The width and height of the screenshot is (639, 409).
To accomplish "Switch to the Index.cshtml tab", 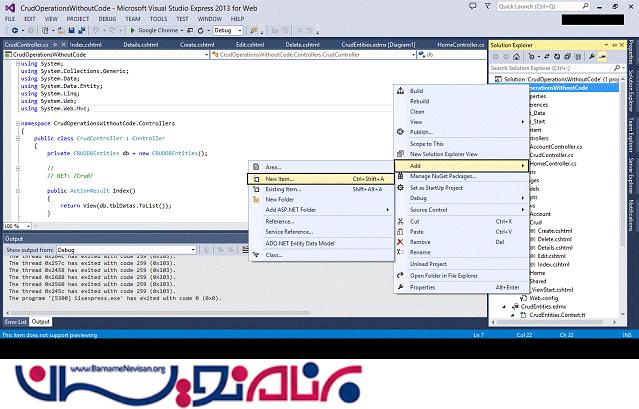I will click(x=85, y=44).
